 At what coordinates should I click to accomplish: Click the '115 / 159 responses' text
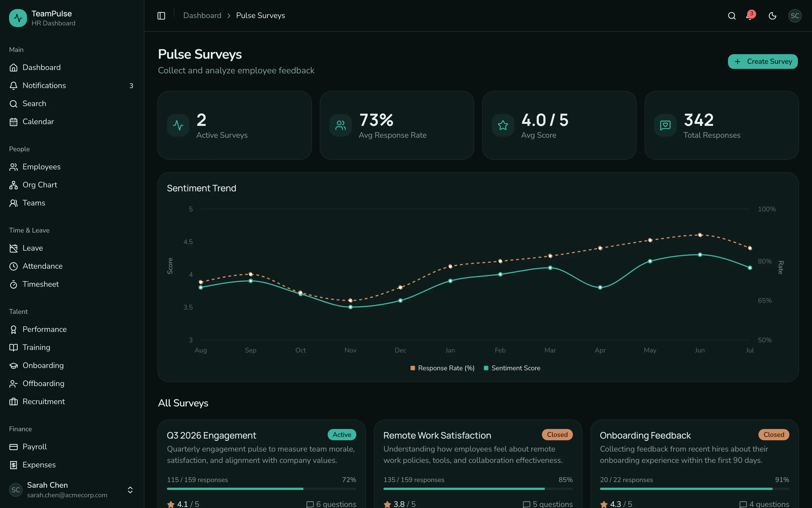(x=197, y=480)
